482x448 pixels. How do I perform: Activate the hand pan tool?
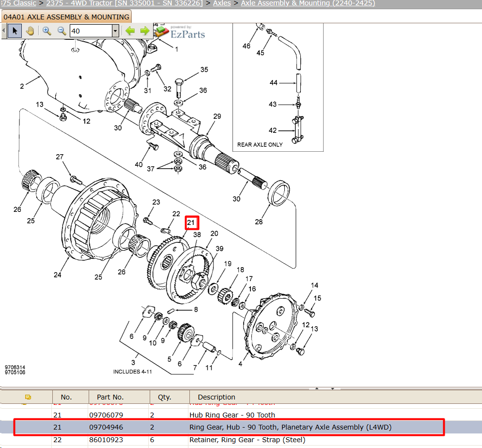pyautogui.click(x=30, y=31)
